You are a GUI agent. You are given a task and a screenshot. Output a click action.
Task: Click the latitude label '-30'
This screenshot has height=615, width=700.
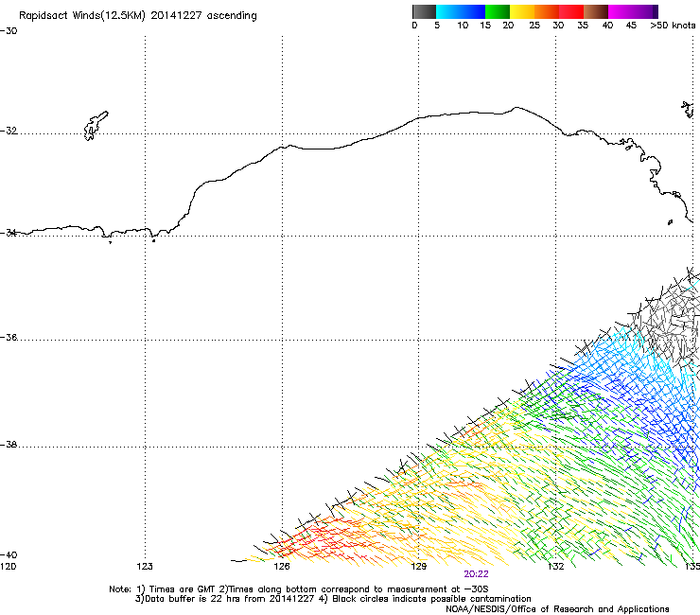(x=9, y=31)
